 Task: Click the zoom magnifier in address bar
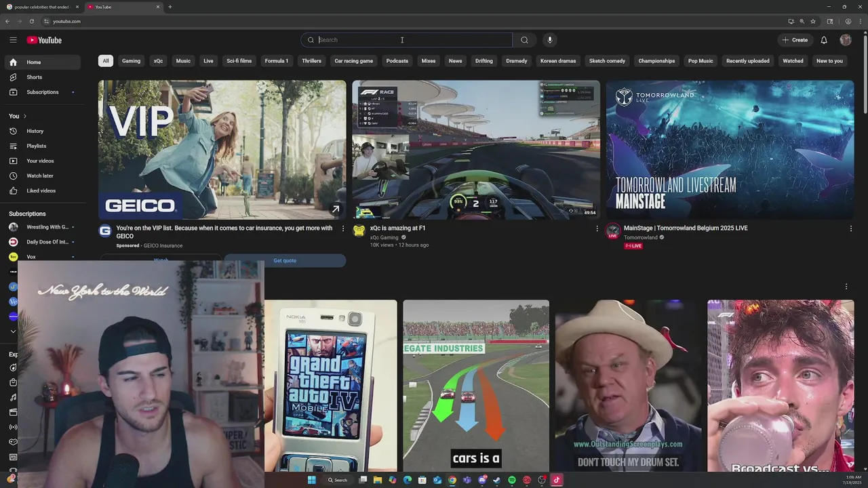802,21
